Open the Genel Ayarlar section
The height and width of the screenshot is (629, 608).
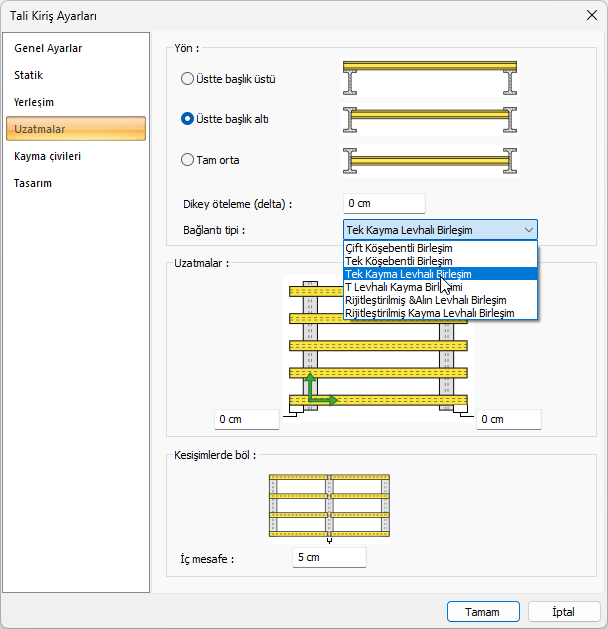point(48,48)
